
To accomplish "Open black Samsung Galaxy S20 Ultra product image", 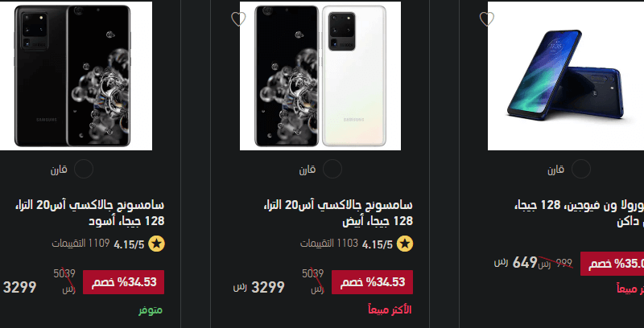I will coord(76,76).
